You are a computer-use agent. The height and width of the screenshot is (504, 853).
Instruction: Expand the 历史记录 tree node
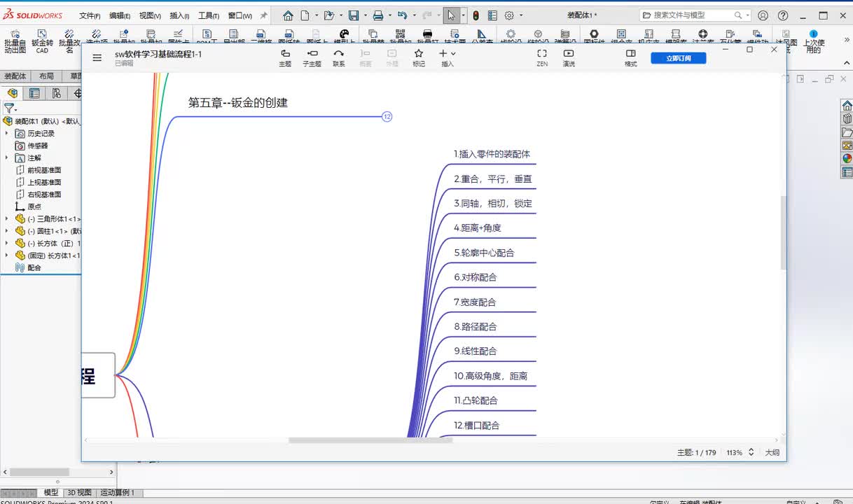click(7, 133)
